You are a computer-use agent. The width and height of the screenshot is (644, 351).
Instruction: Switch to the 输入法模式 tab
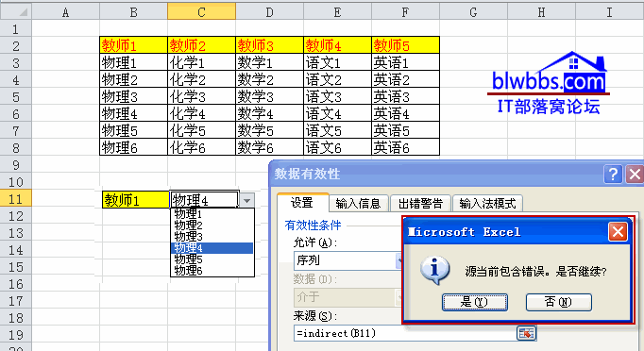pyautogui.click(x=487, y=203)
